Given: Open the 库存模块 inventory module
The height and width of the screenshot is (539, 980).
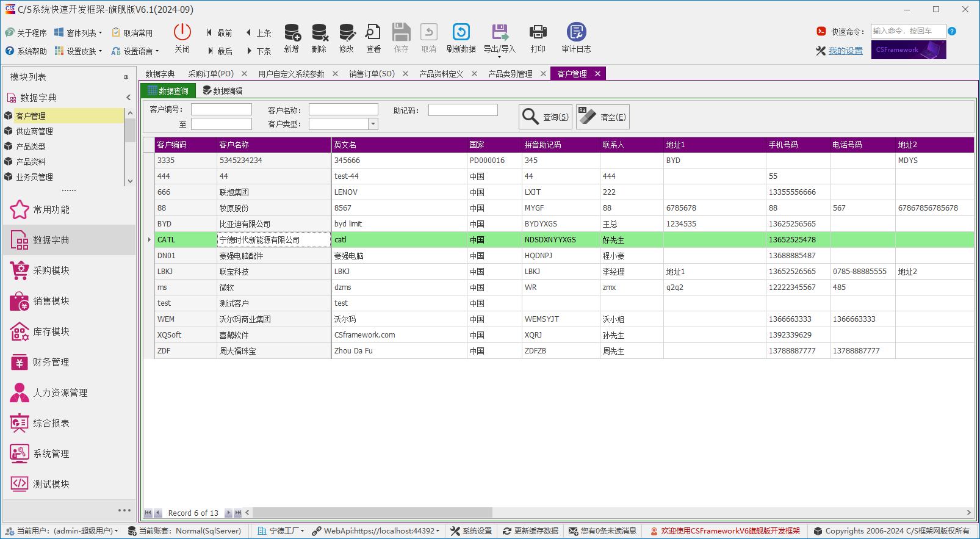Looking at the screenshot, I should click(69, 331).
